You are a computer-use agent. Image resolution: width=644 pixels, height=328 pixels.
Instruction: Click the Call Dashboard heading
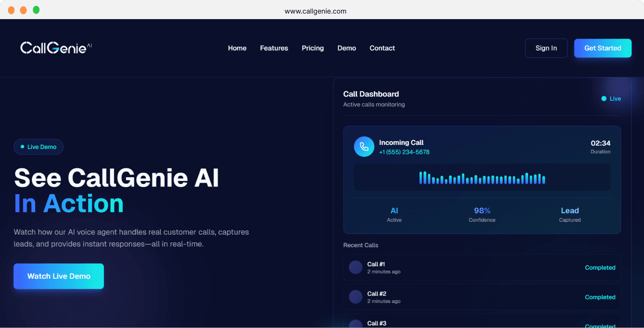pyautogui.click(x=371, y=94)
